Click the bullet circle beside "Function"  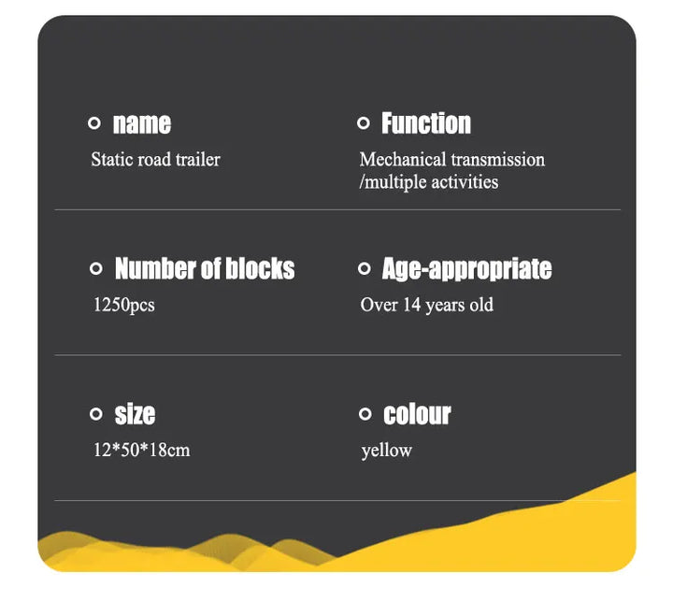pyautogui.click(x=364, y=123)
